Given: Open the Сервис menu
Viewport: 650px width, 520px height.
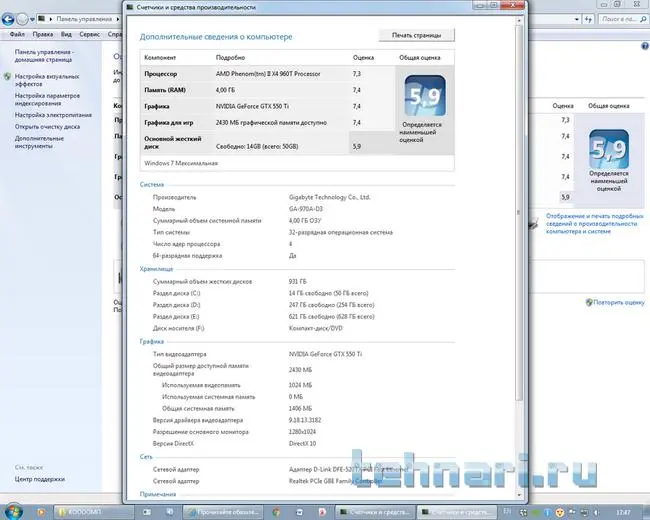Looking at the screenshot, I should tap(89, 34).
